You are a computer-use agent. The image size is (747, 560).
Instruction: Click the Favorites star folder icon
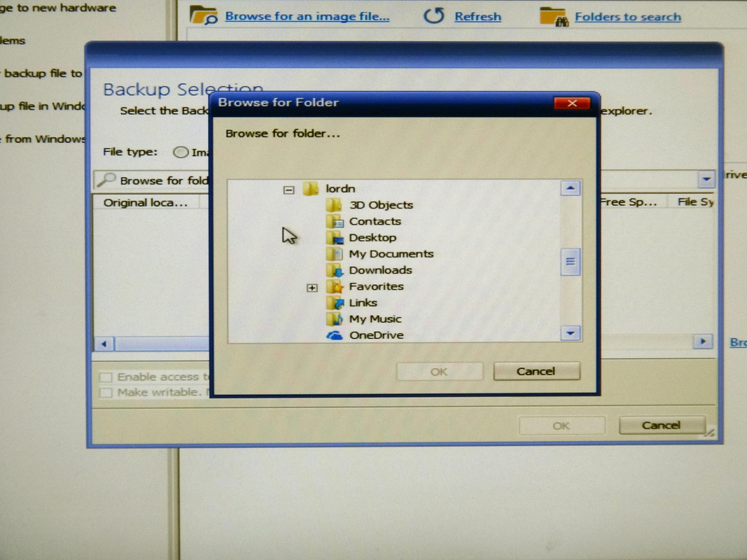coord(335,286)
